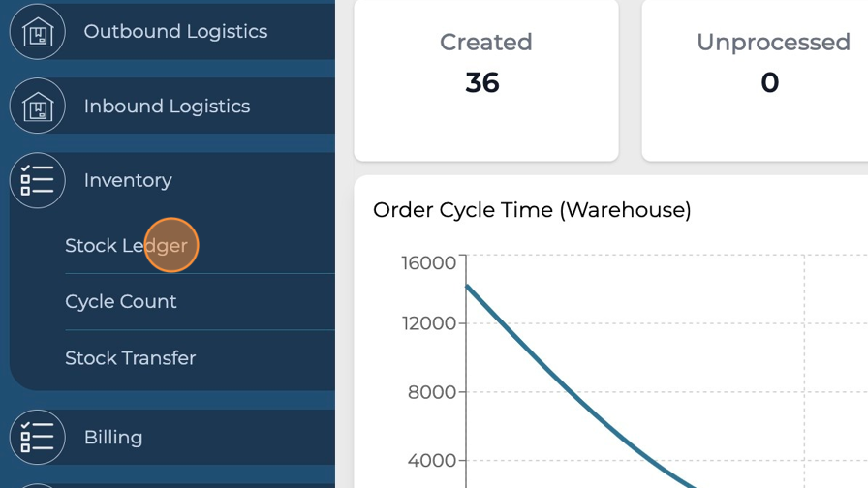Click the Unprocessed card title
This screenshot has height=488, width=868.
[x=773, y=43]
